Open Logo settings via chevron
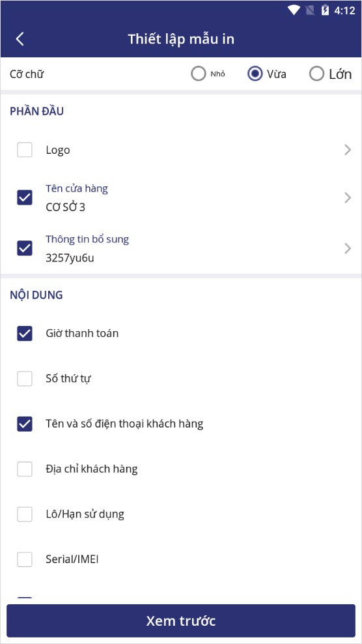362x644 pixels. click(x=348, y=150)
